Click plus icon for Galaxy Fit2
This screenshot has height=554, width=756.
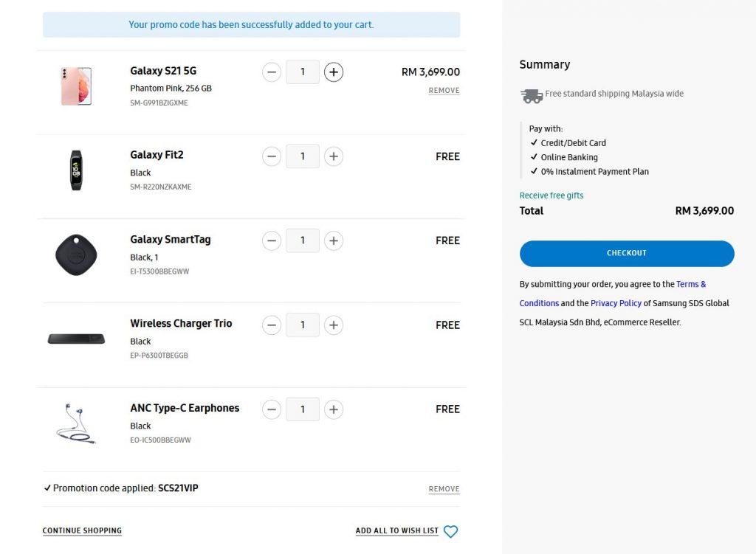point(333,156)
